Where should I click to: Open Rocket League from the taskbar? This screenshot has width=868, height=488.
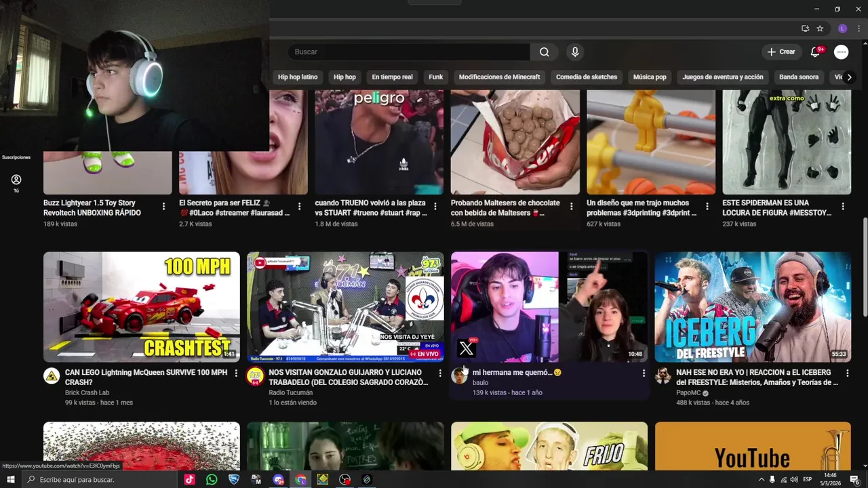[x=234, y=480]
